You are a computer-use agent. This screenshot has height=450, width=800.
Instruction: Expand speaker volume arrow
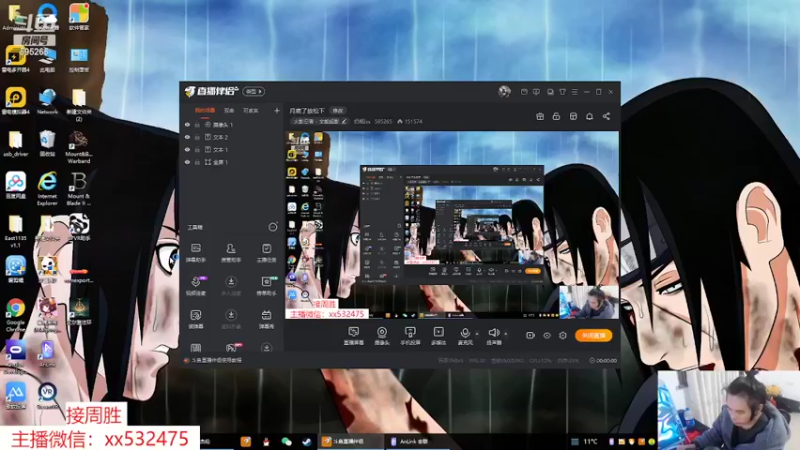(506, 334)
